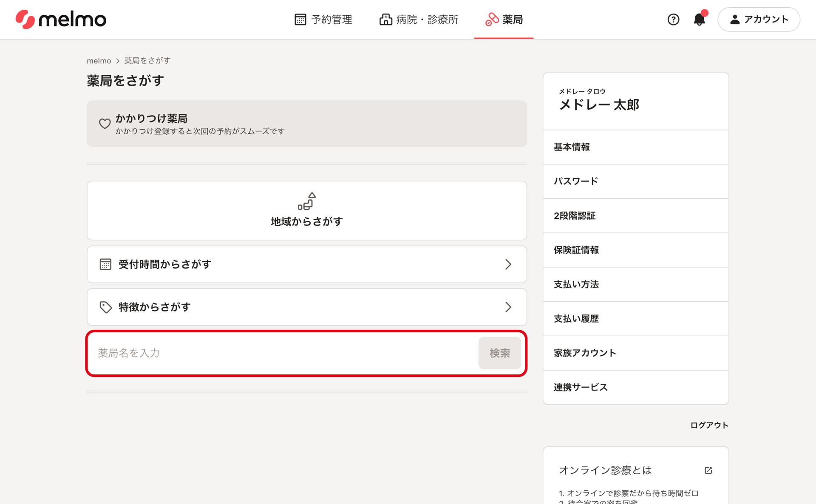
Task: Open the アカウント dropdown button
Action: tap(759, 19)
